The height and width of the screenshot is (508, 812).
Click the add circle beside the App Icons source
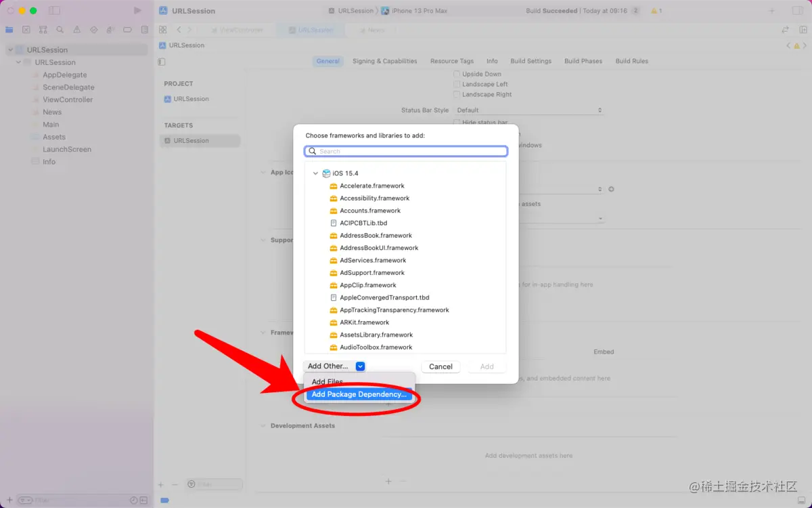(x=611, y=189)
